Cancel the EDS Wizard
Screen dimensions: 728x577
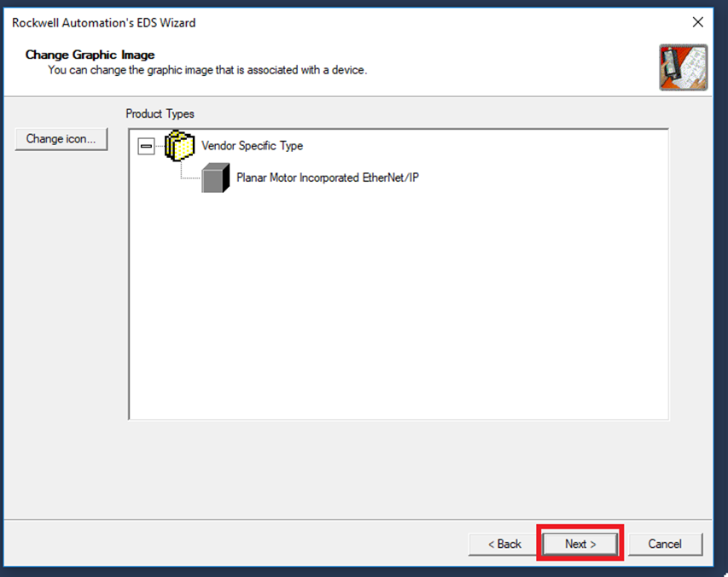665,544
